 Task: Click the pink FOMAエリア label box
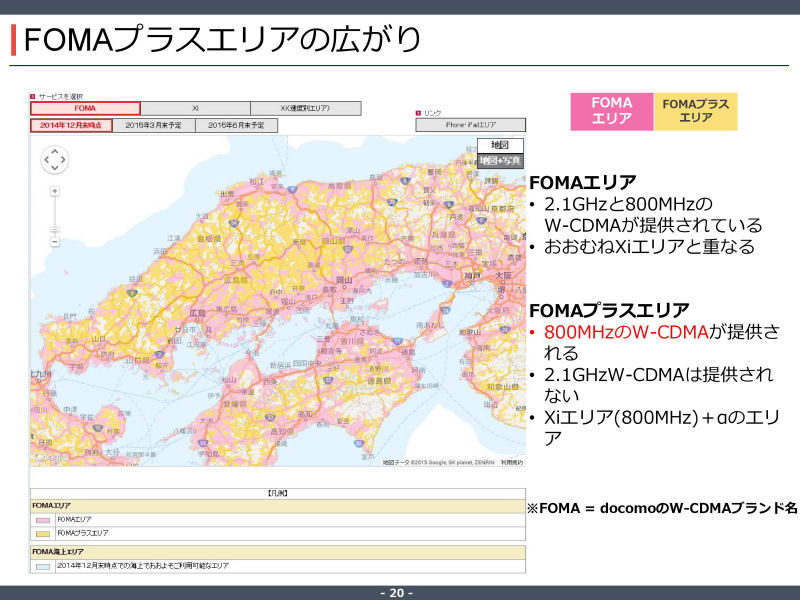612,111
